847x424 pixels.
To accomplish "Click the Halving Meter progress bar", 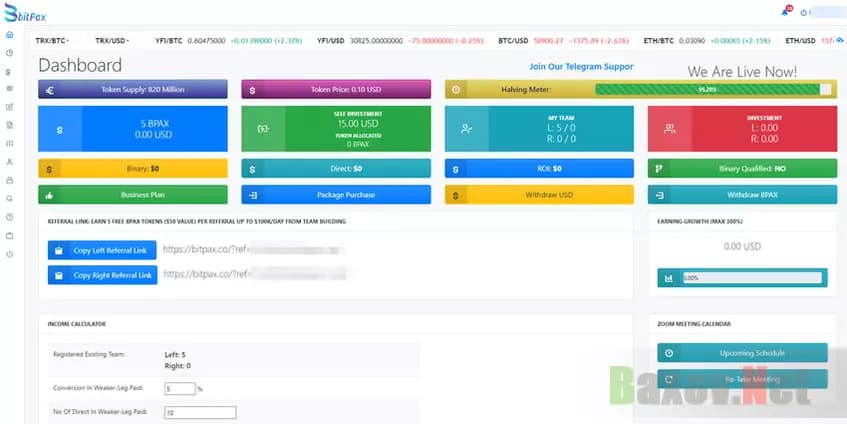I will pyautogui.click(x=712, y=89).
